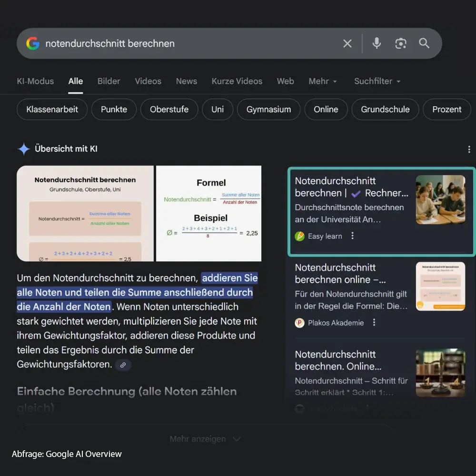
Task: Switch to the Bilder tab
Action: pos(109,81)
